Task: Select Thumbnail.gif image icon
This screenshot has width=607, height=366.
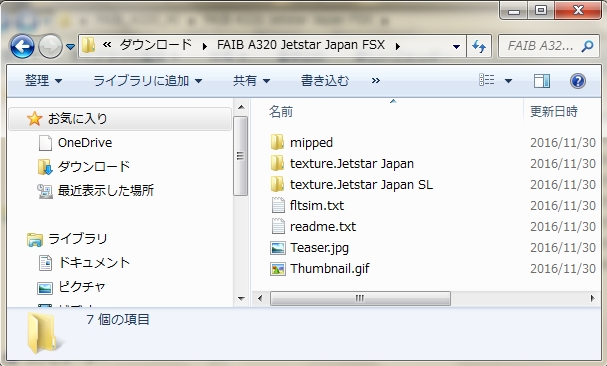Action: pyautogui.click(x=278, y=269)
